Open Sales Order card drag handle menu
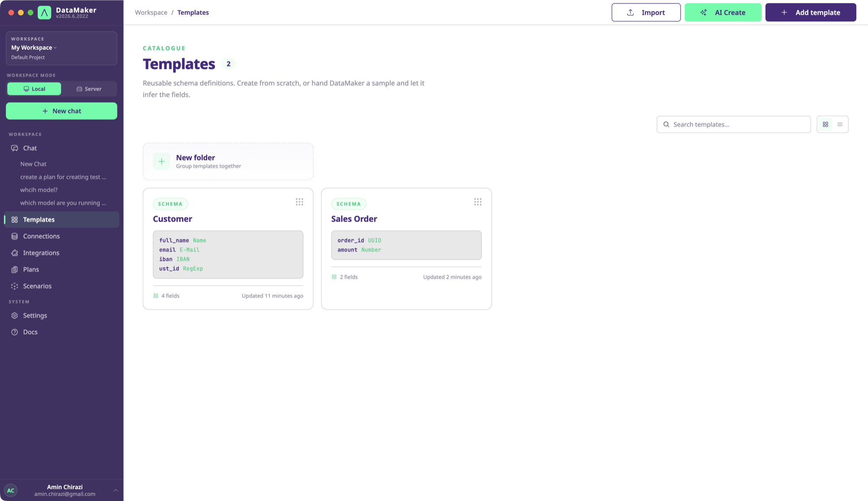This screenshot has width=868, height=501. 478,202
